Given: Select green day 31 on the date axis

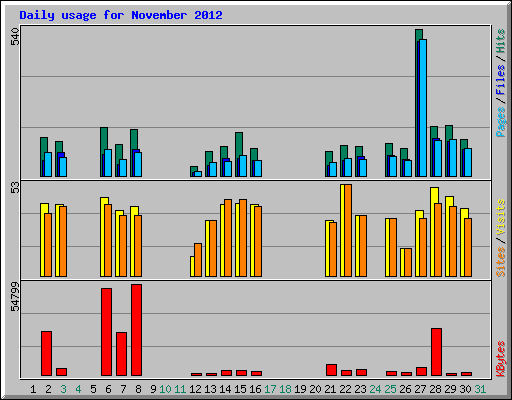Looking at the screenshot, I should (x=480, y=389).
